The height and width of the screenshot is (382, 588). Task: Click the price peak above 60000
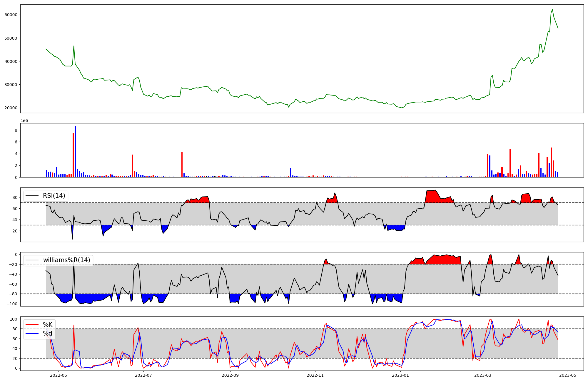tap(552, 10)
